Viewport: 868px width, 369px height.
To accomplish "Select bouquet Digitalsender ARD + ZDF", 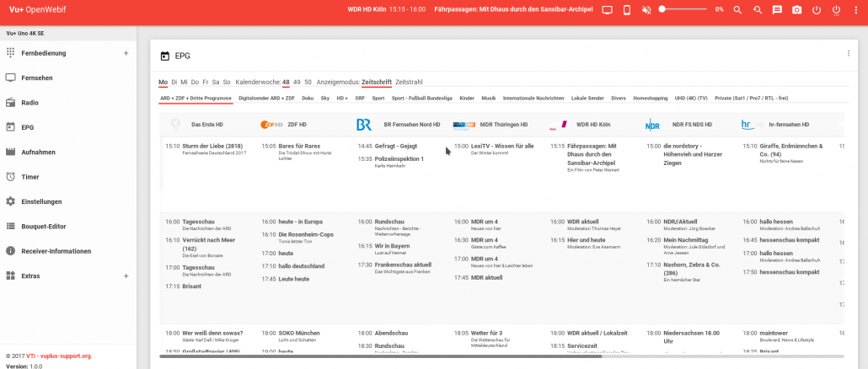I will (267, 99).
